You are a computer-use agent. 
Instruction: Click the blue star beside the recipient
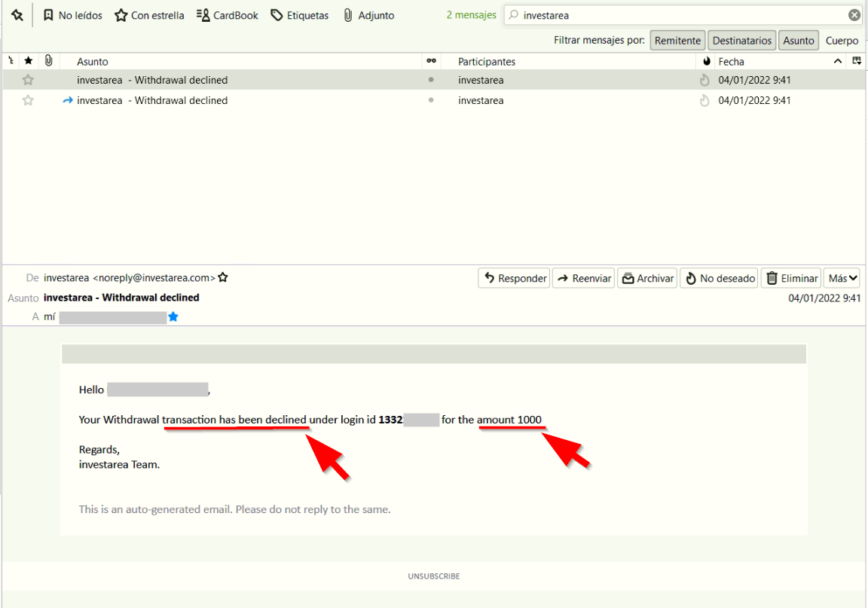point(173,316)
